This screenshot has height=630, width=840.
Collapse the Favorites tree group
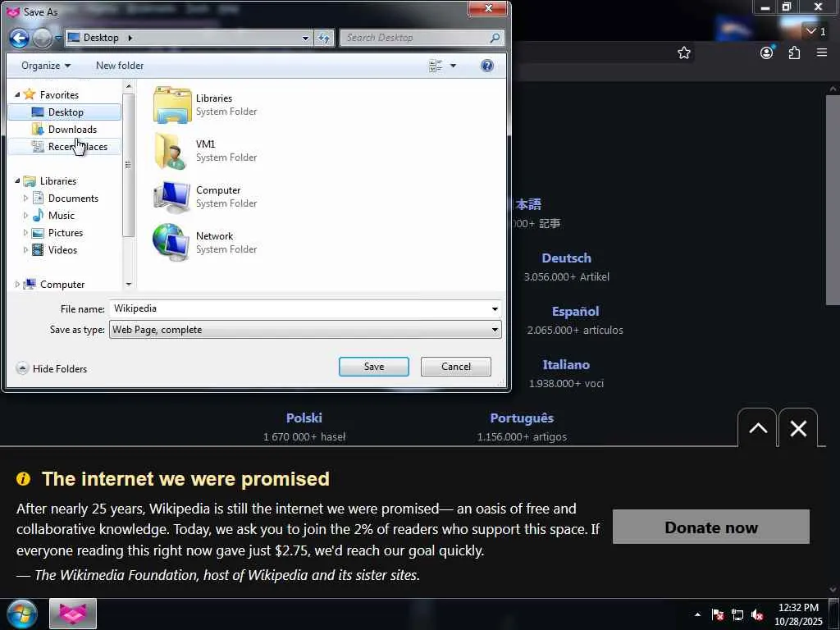click(x=17, y=94)
